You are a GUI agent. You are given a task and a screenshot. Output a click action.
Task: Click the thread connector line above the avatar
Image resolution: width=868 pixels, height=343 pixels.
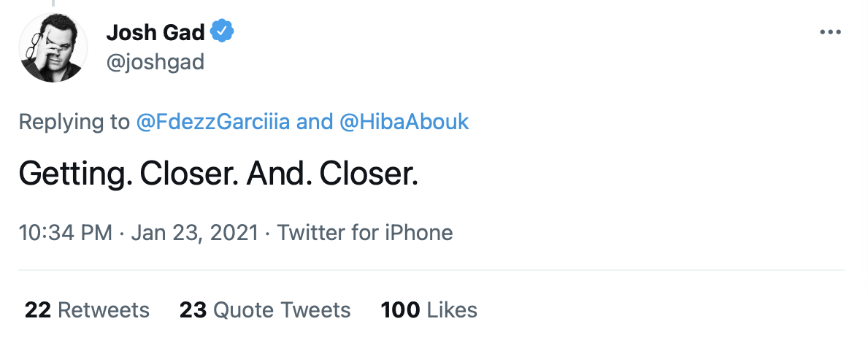[53, 4]
